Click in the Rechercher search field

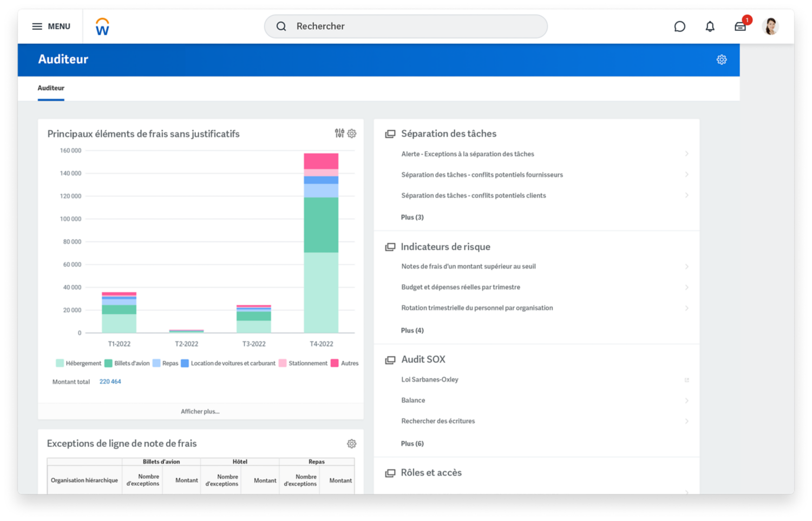tap(406, 27)
